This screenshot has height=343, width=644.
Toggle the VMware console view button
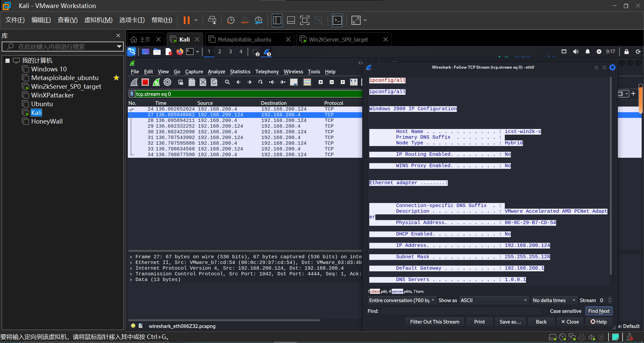(337, 20)
